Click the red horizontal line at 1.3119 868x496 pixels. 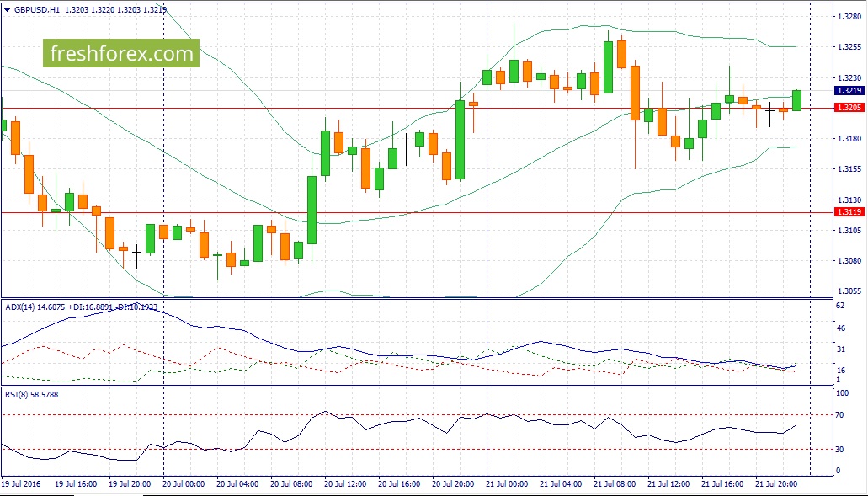[x=415, y=212]
